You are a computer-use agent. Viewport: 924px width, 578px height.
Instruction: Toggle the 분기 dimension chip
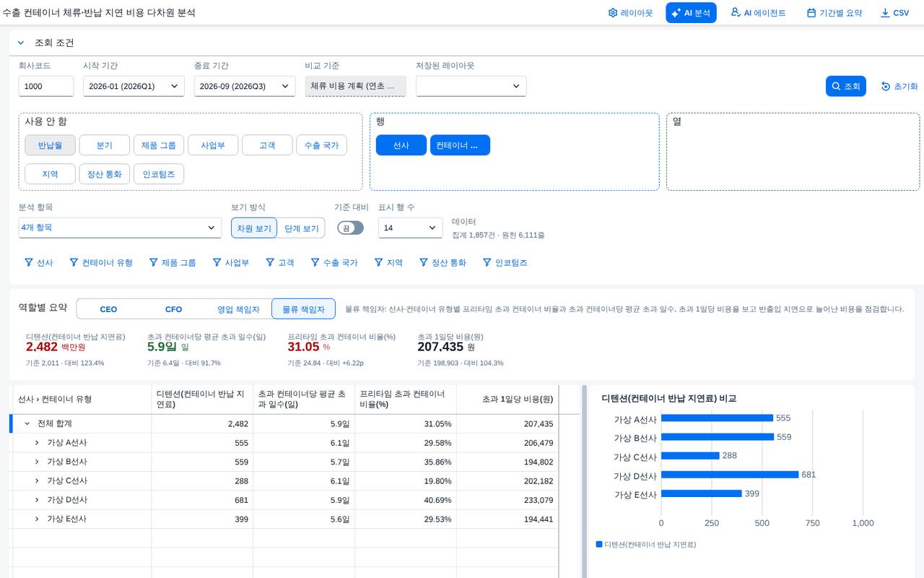click(x=105, y=145)
